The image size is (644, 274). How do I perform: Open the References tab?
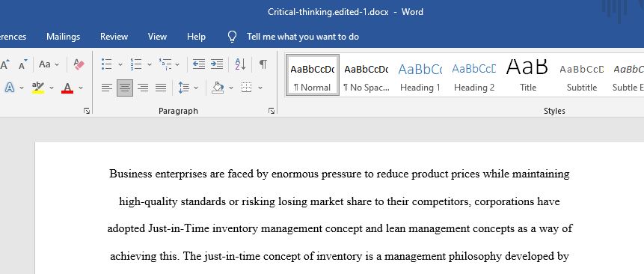pyautogui.click(x=13, y=37)
